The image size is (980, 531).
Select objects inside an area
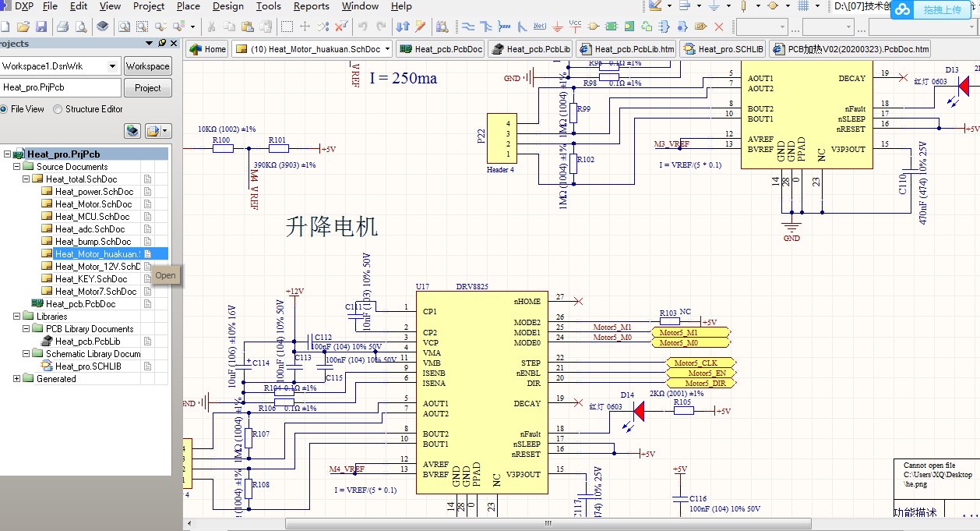click(x=287, y=27)
